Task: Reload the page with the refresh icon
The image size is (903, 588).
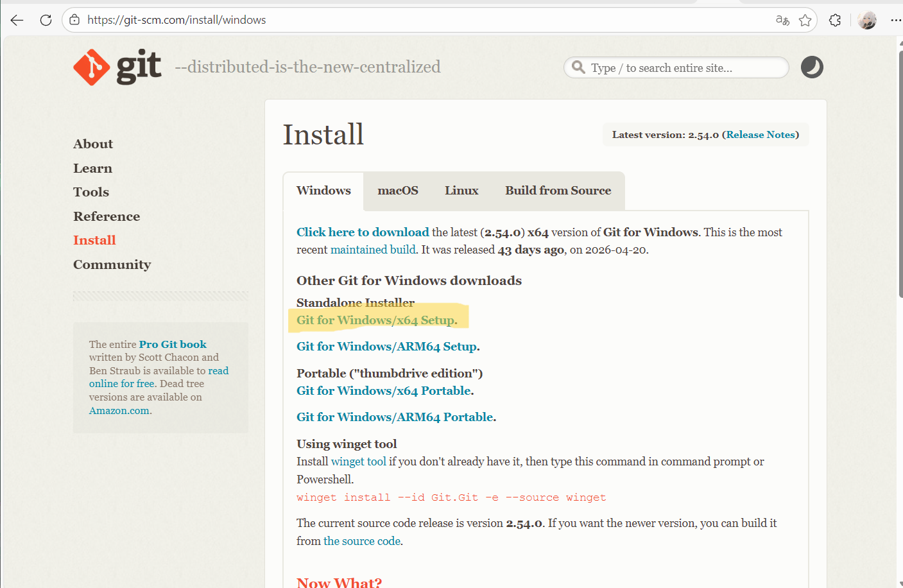Action: tap(46, 20)
